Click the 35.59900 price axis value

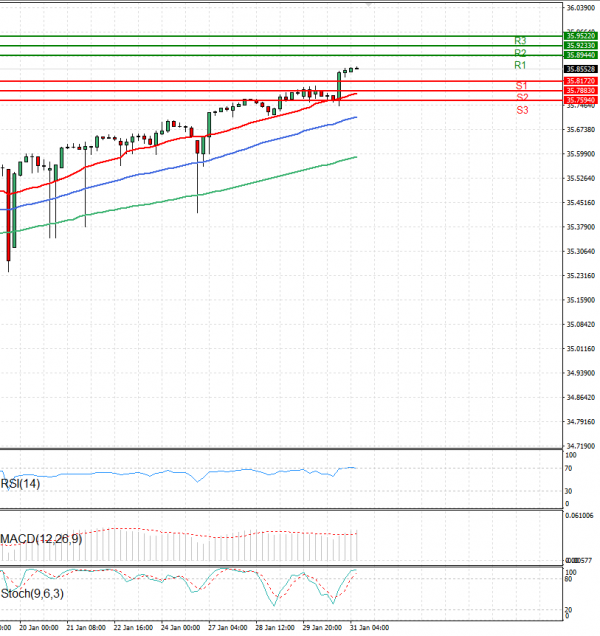coord(581,154)
